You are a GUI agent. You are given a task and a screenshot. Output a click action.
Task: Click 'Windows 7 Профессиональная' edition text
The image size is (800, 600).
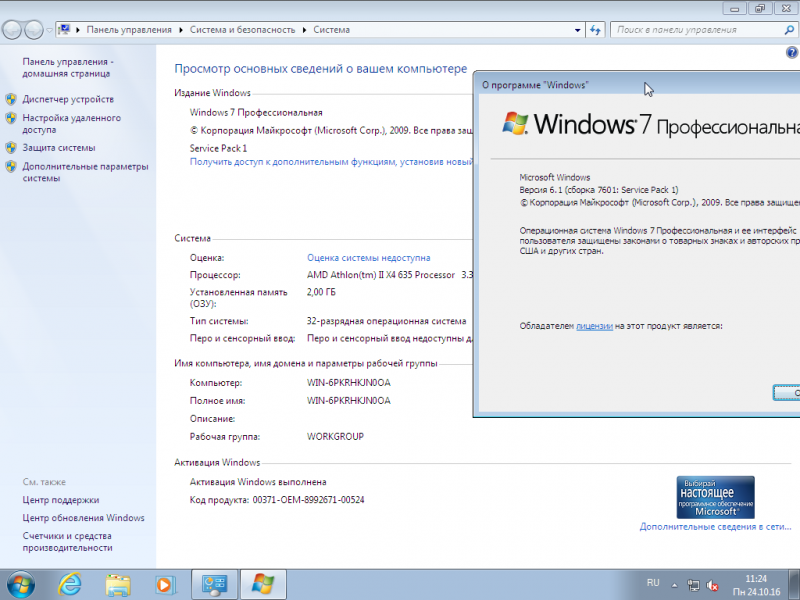point(256,113)
